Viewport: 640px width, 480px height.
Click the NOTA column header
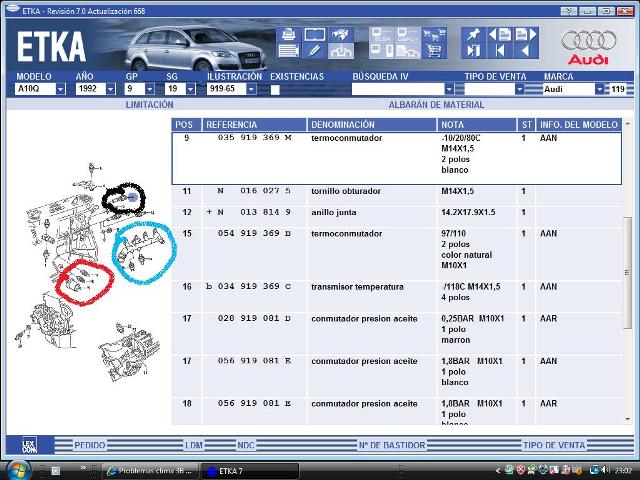(477, 124)
